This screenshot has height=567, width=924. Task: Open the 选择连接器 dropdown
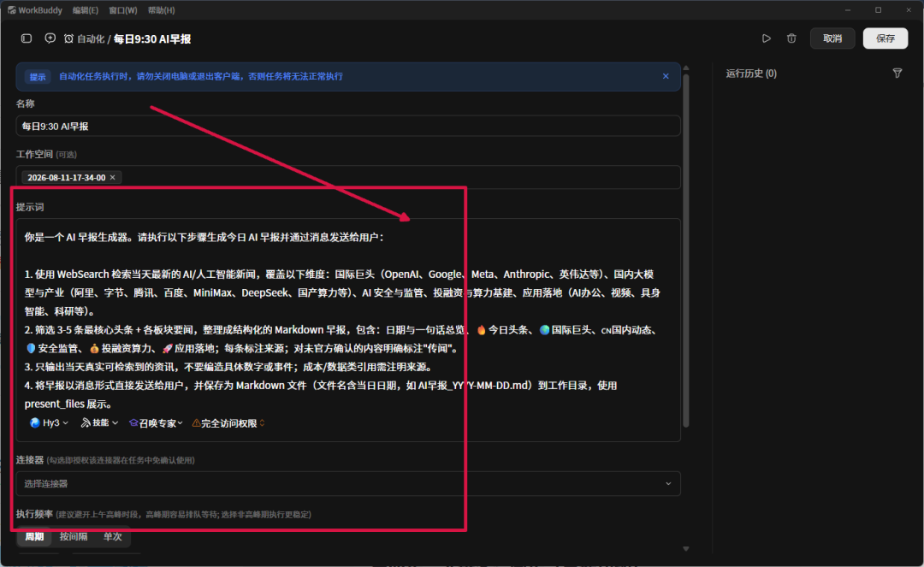[348, 483]
